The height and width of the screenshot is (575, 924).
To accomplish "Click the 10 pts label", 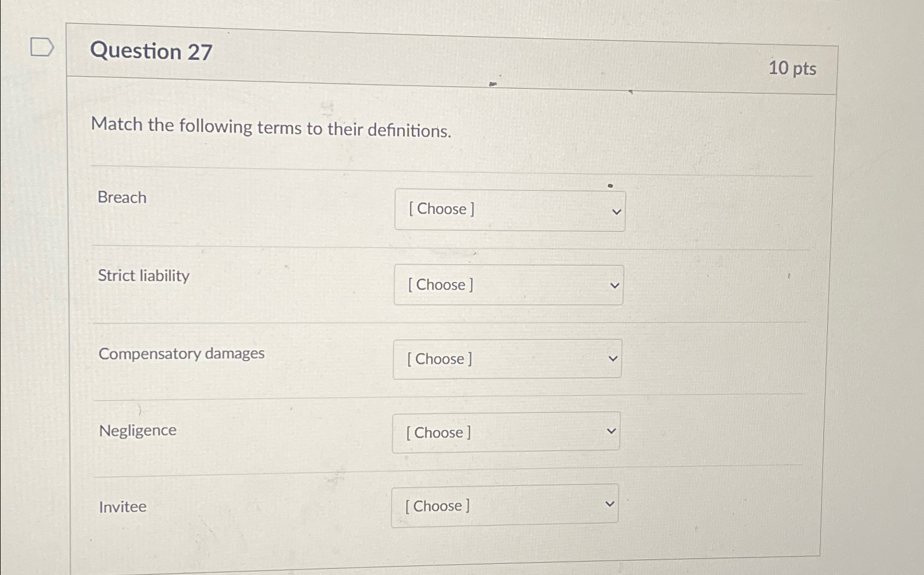I will (794, 69).
